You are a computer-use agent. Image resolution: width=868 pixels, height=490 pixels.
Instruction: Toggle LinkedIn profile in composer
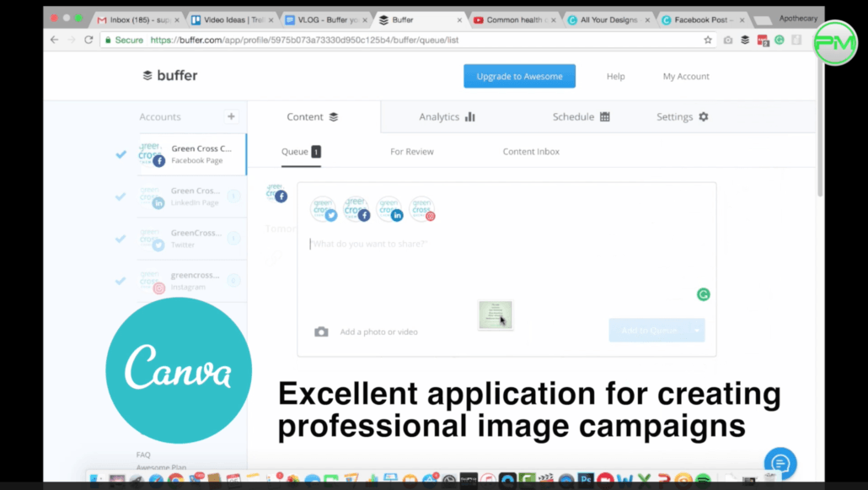coord(389,209)
